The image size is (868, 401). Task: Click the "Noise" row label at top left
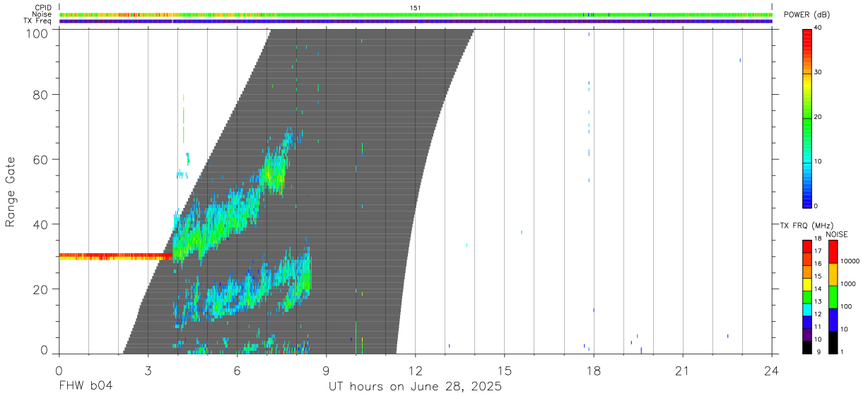coord(42,14)
